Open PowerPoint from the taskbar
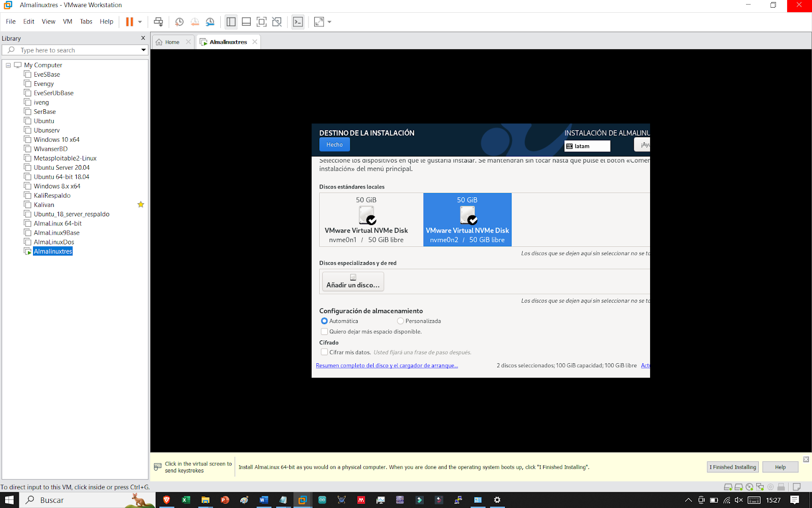Viewport: 812px width, 508px height. pyautogui.click(x=225, y=500)
